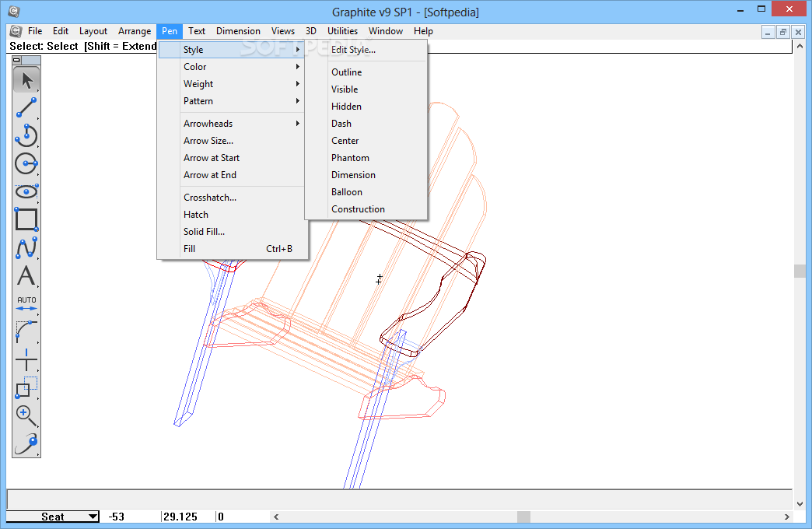Toggle Arrow at Start
The height and width of the screenshot is (529, 812).
point(231,157)
